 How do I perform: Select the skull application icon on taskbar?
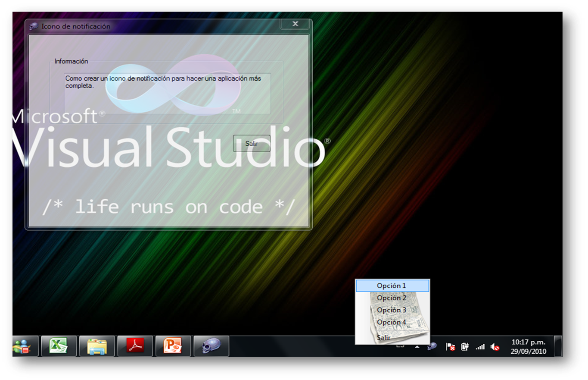tap(211, 346)
